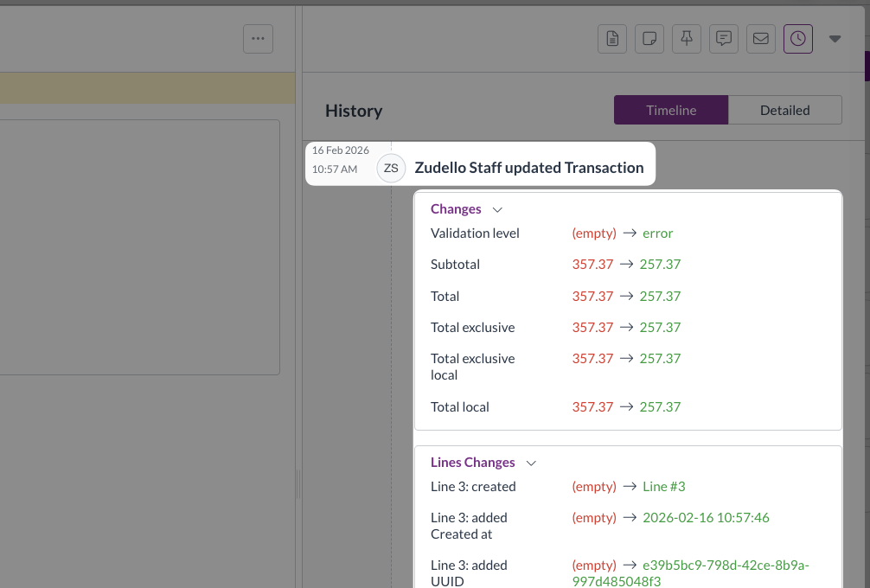Collapse the Changes section chevron
Viewport: 870px width, 588px height.
pos(497,209)
